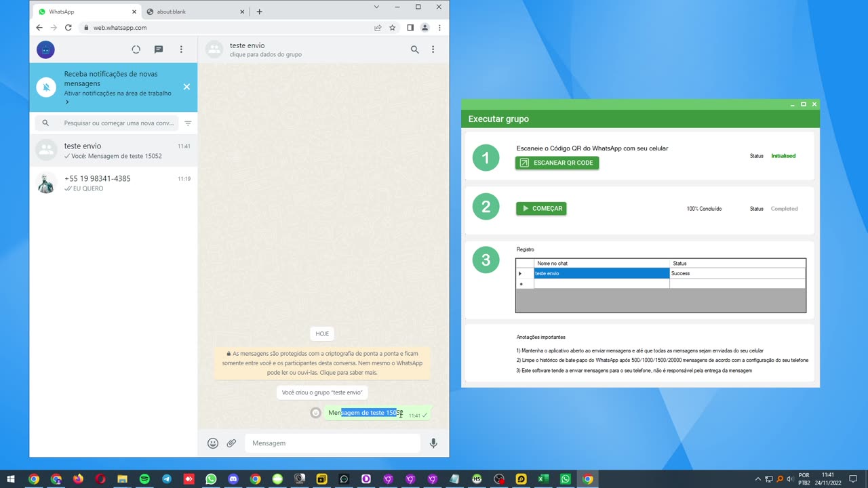Viewport: 868px width, 488px height.
Task: Click the '100% Concluído' progress text
Action: 704,209
